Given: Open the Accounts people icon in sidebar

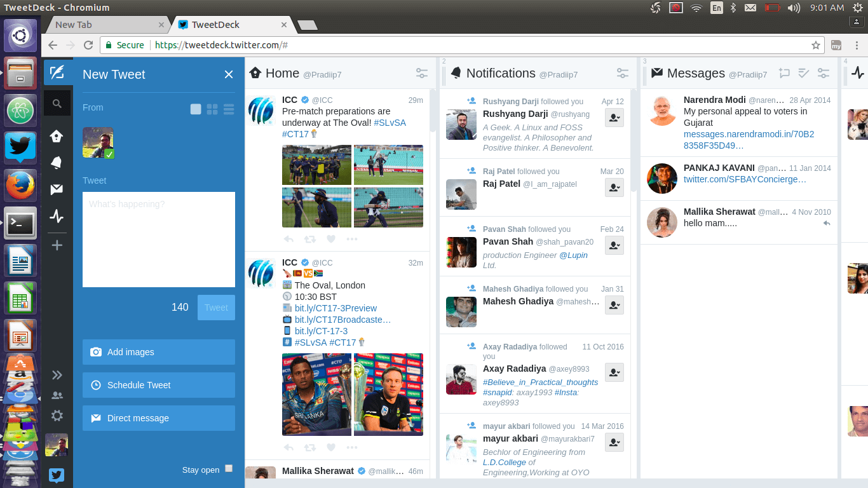Looking at the screenshot, I should 57,395.
